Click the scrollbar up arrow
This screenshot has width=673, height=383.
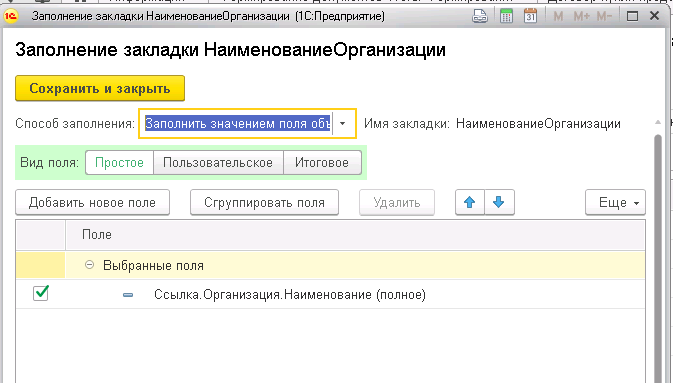point(658,123)
